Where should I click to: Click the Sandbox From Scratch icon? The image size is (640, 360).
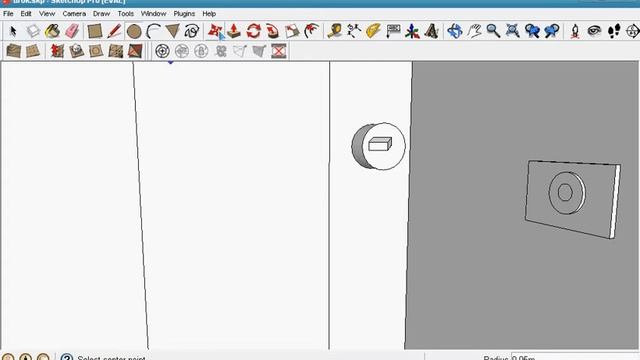pyautogui.click(x=33, y=51)
